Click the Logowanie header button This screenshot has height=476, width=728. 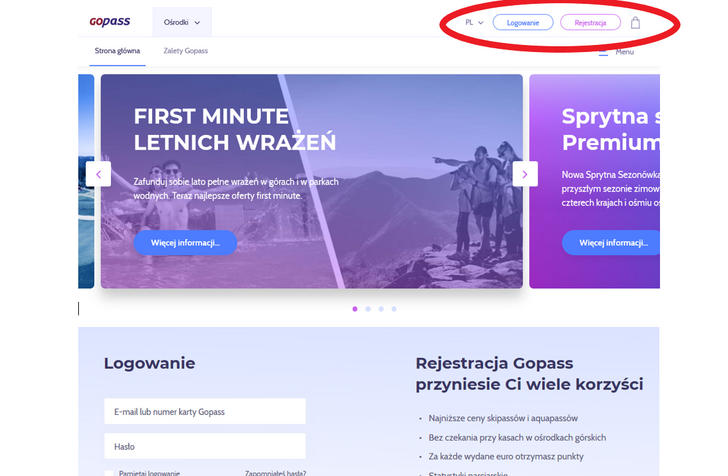coord(523,22)
